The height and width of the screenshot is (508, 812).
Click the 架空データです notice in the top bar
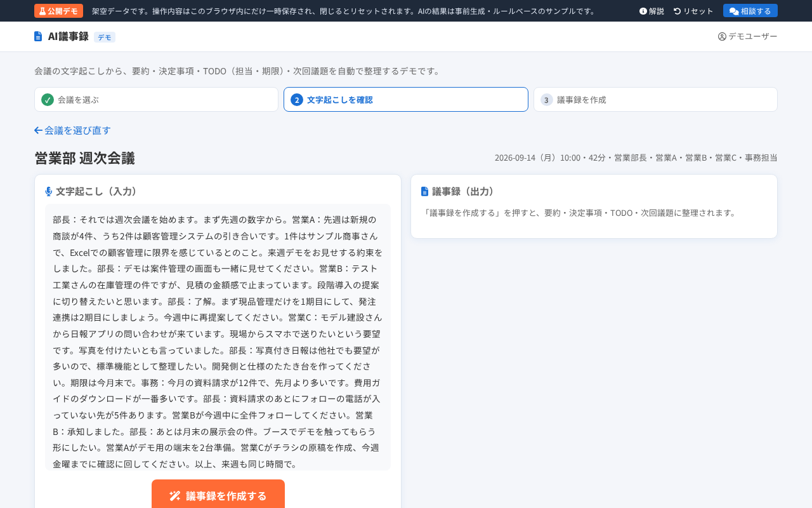[344, 11]
